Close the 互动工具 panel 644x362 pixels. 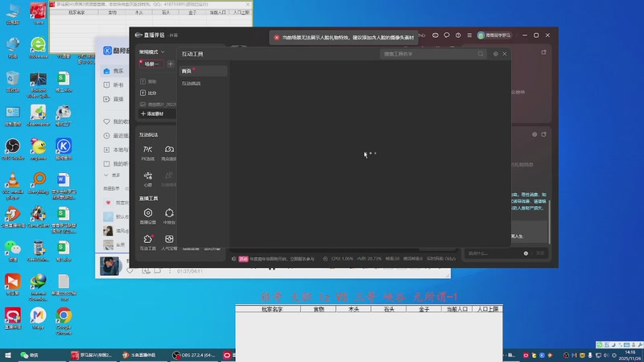pos(505,54)
